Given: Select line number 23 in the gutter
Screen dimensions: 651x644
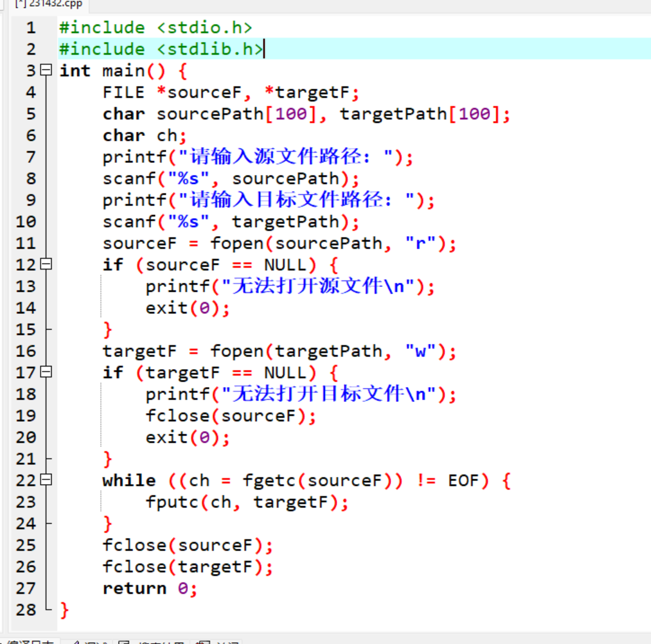Looking at the screenshot, I should (26, 503).
